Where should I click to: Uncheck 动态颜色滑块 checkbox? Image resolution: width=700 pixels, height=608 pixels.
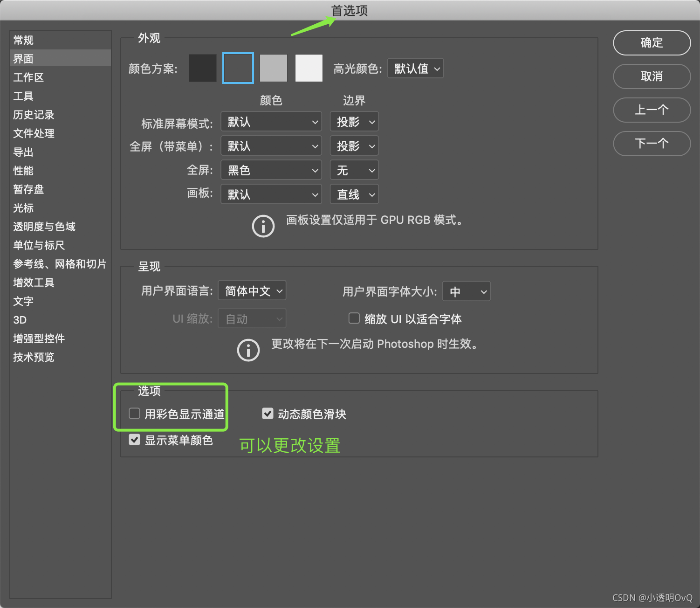click(268, 414)
